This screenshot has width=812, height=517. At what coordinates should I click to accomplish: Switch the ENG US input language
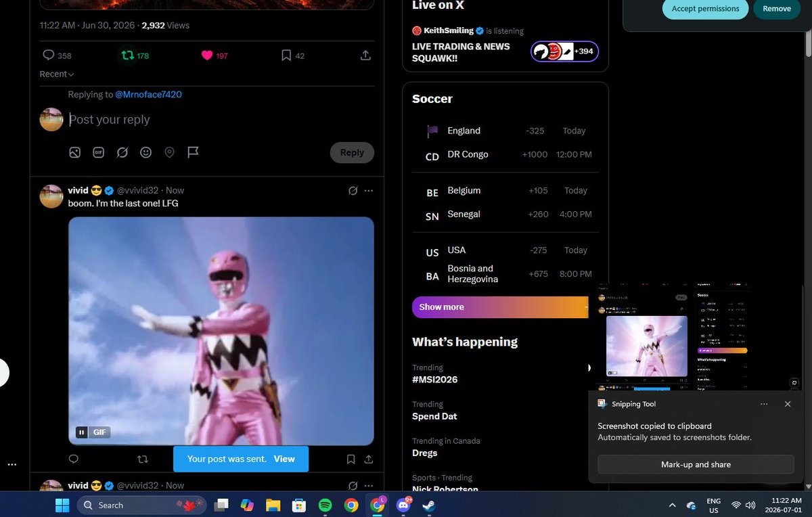pos(714,505)
